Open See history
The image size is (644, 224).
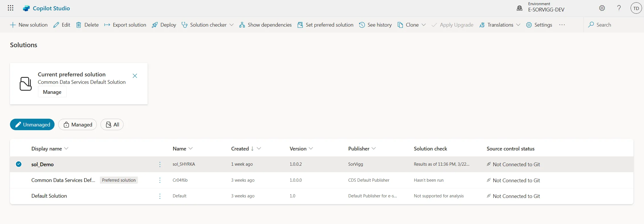pos(375,25)
